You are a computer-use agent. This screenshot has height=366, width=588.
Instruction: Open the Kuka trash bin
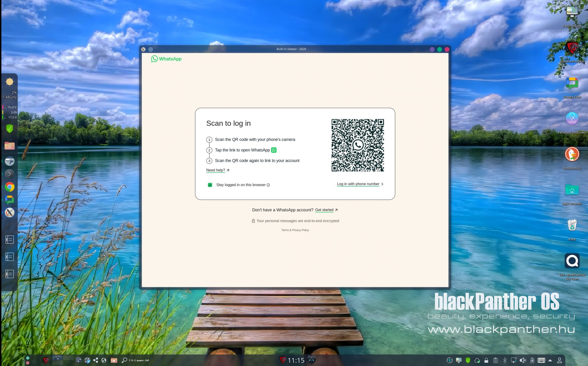pos(572,225)
